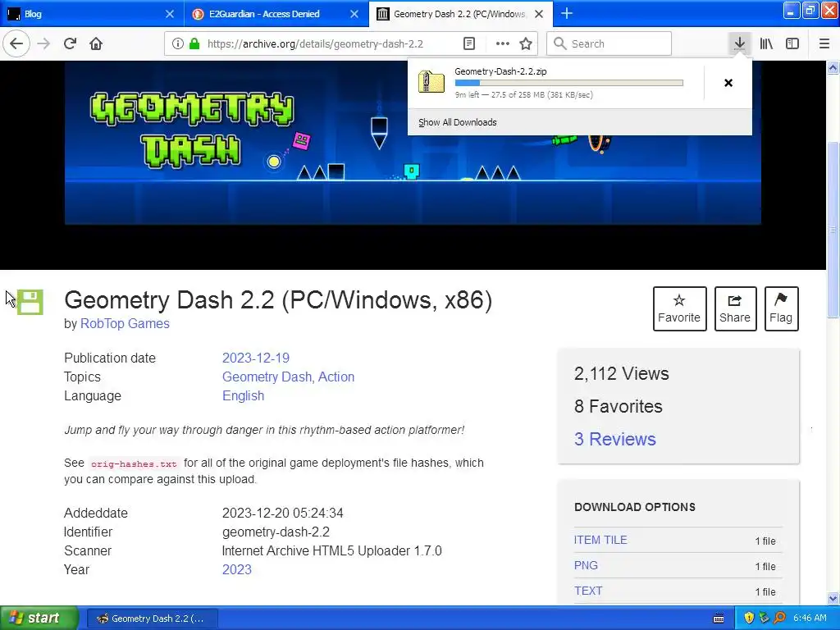Screen dimensions: 840x630
Task: Open a new tab with plus button
Action: (x=567, y=14)
